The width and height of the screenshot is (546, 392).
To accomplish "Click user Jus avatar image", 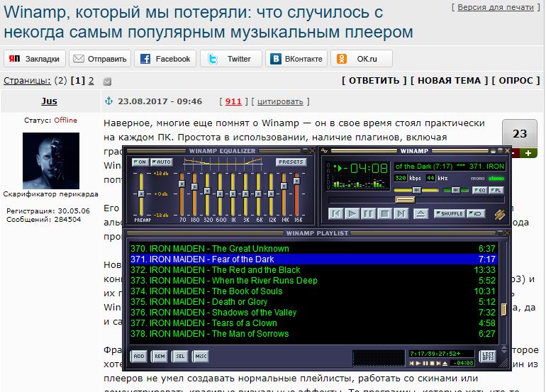I will [x=51, y=160].
